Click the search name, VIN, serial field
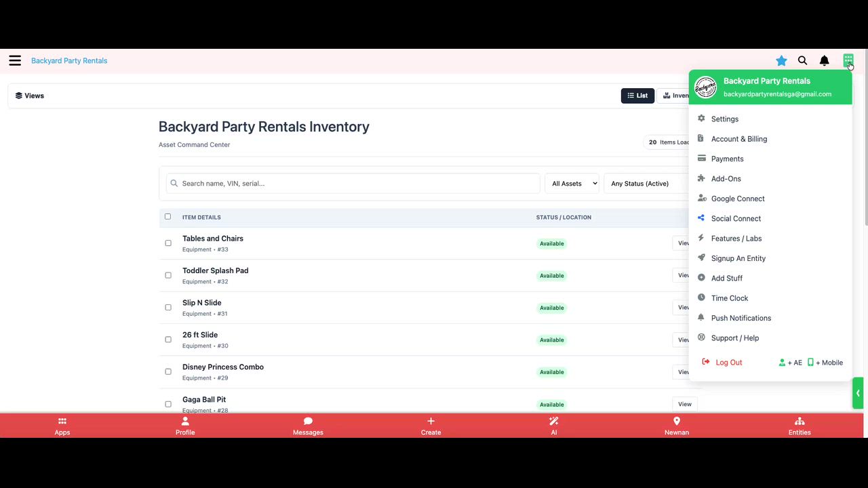The height and width of the screenshot is (488, 868). click(353, 184)
